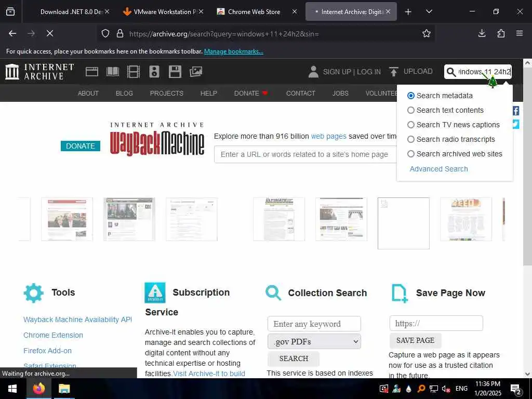Click the upload arrow icon
532x399 pixels.
393,72
